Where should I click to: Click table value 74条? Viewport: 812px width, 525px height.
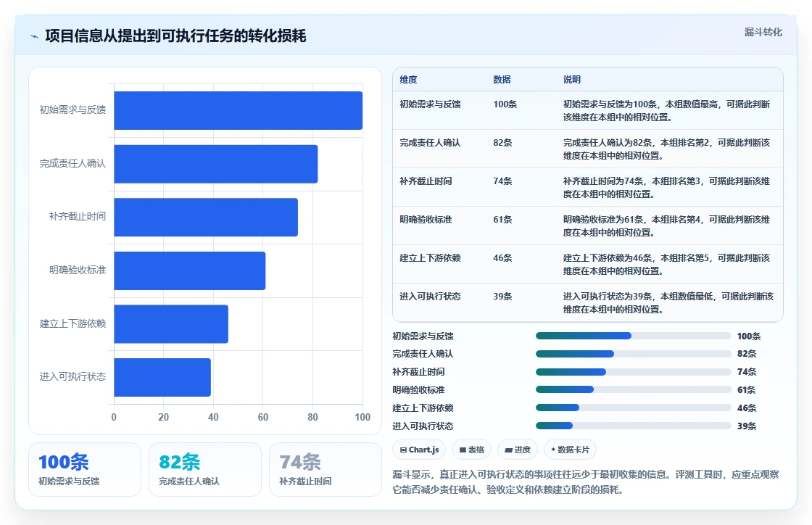502,181
